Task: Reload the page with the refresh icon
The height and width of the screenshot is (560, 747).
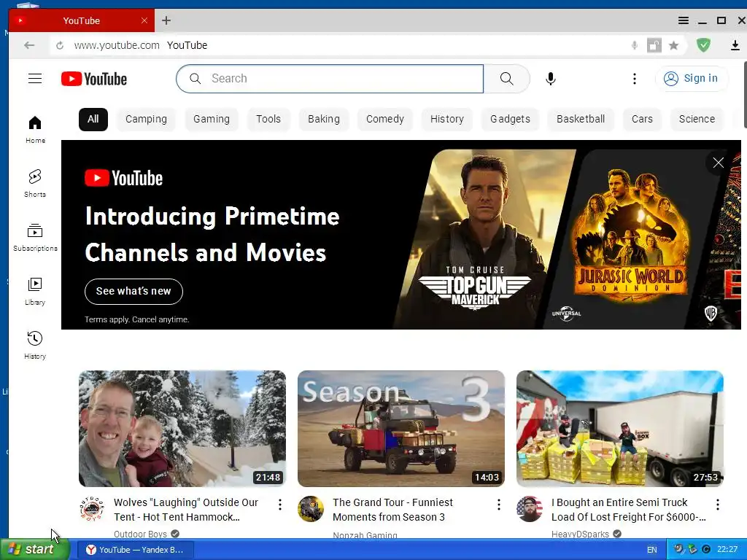Action: point(60,45)
